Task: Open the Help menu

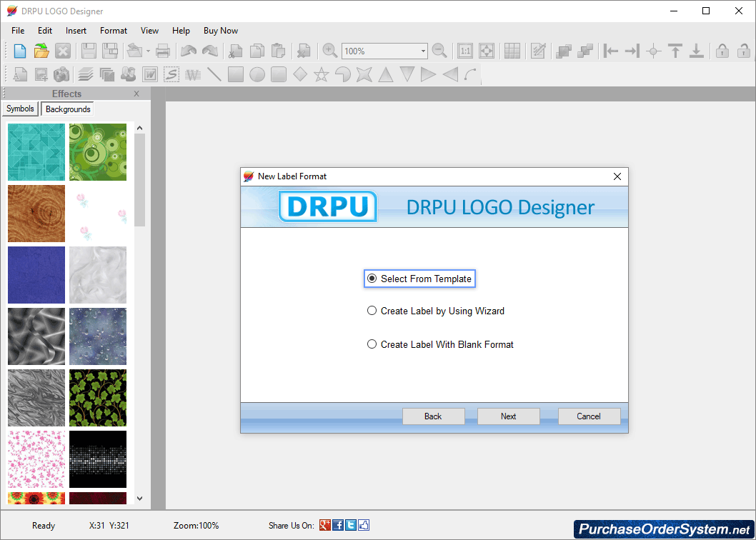Action: 181,31
